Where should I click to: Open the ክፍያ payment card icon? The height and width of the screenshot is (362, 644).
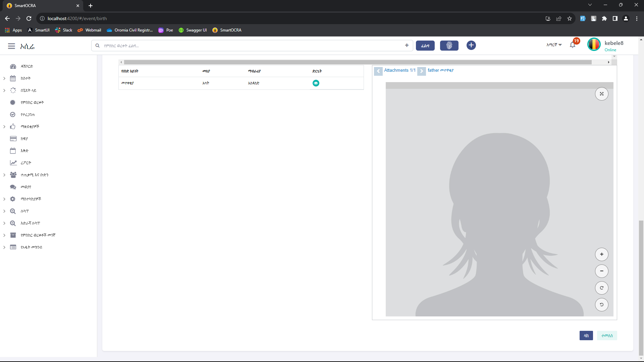13,139
